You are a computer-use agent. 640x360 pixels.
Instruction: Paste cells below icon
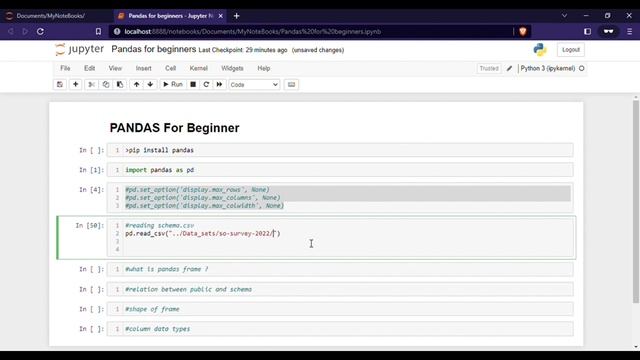120,84
